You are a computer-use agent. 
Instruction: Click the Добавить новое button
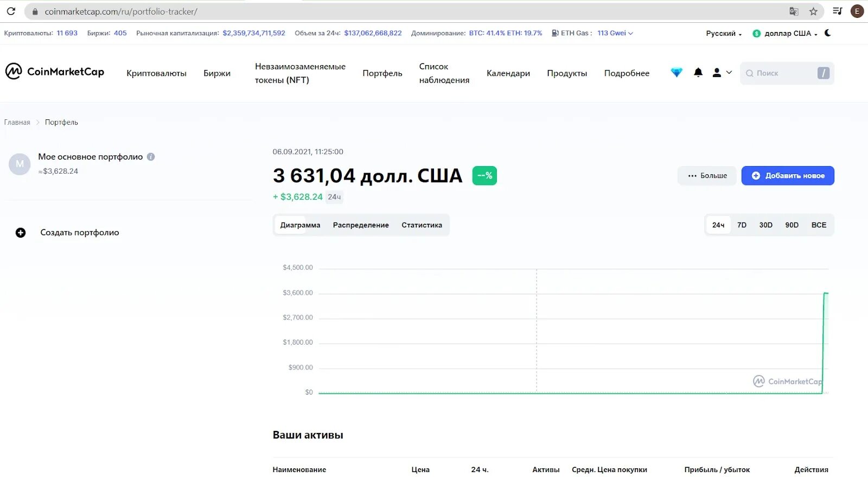(788, 176)
